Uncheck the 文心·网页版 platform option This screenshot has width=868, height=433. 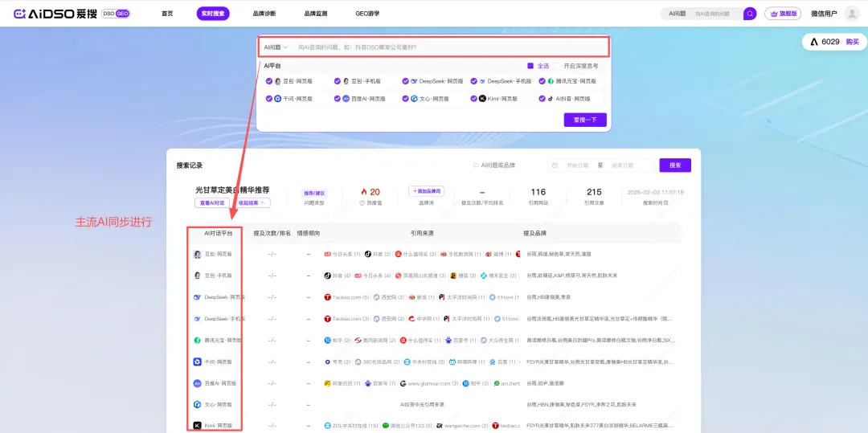tap(406, 99)
